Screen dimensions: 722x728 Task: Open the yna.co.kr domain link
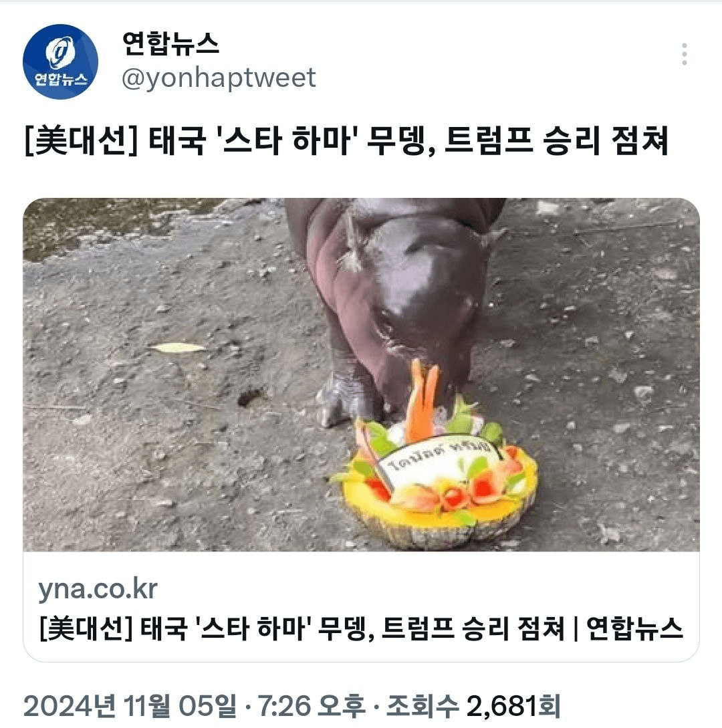point(98,589)
